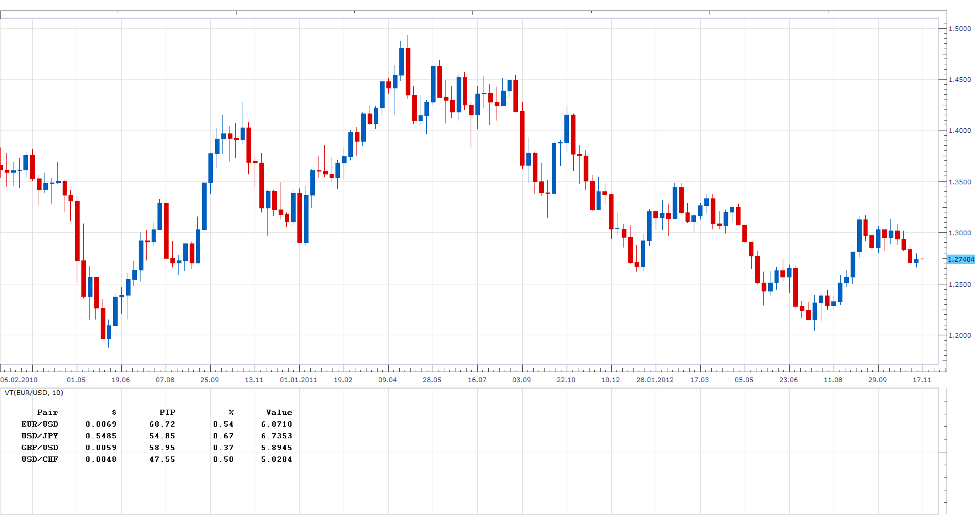
Task: Click the 1.4500 price axis label
Action: (960, 80)
